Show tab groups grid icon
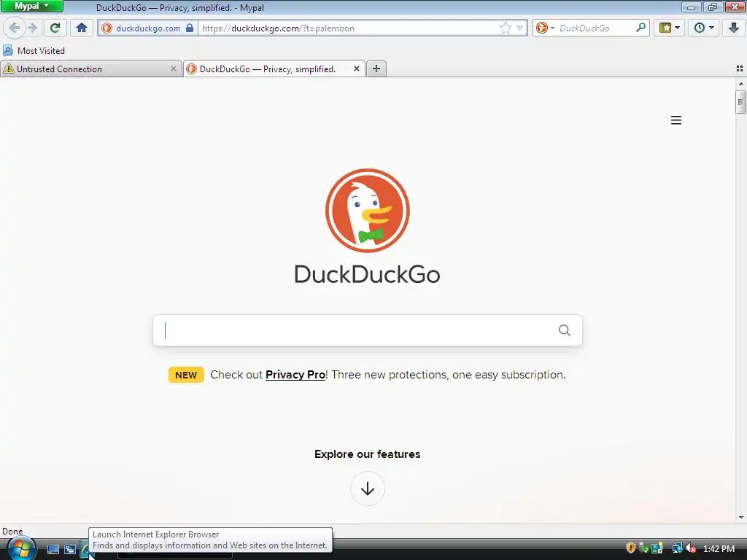The image size is (747, 560). pyautogui.click(x=740, y=69)
